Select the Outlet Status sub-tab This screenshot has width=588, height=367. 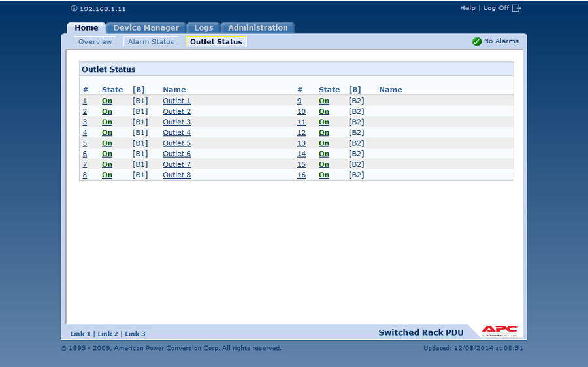tap(216, 41)
